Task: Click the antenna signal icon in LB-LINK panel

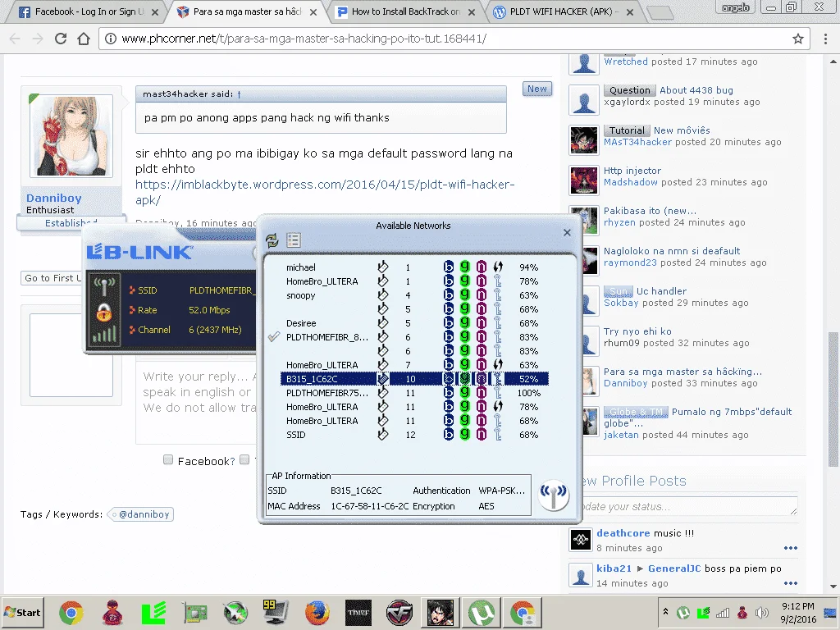Action: point(104,286)
